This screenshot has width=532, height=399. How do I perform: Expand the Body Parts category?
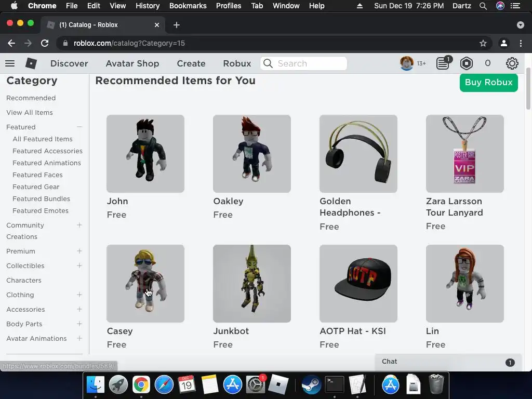[79, 324]
